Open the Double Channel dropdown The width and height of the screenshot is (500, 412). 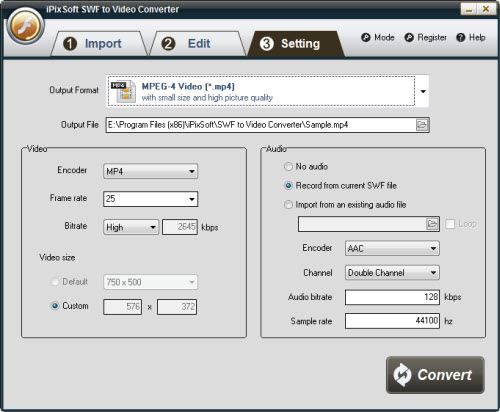click(x=392, y=273)
